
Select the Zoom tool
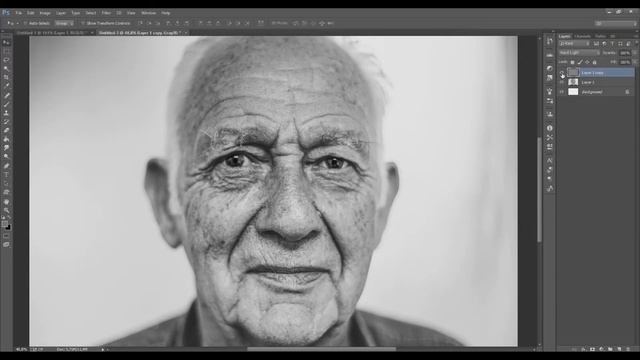click(7, 210)
